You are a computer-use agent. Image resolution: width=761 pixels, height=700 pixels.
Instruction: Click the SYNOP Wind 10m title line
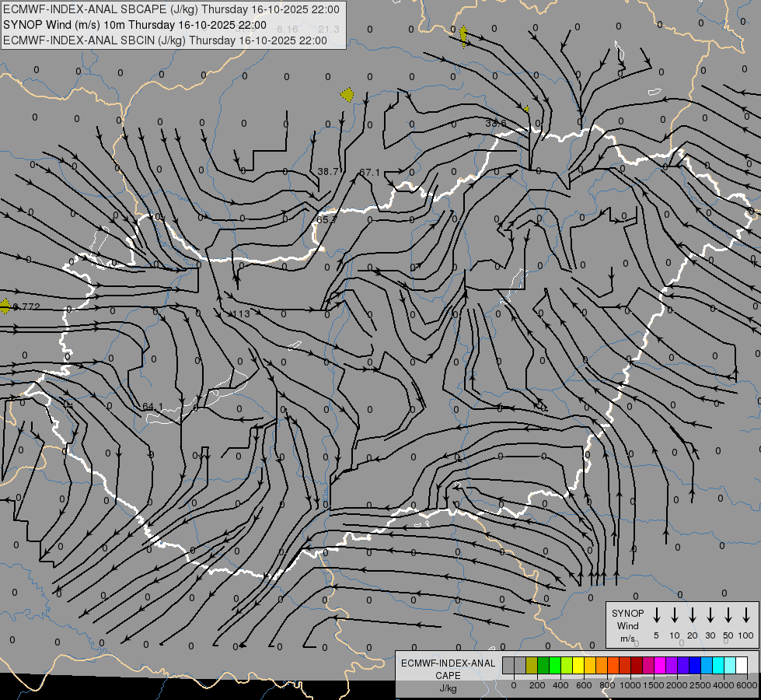(x=134, y=25)
